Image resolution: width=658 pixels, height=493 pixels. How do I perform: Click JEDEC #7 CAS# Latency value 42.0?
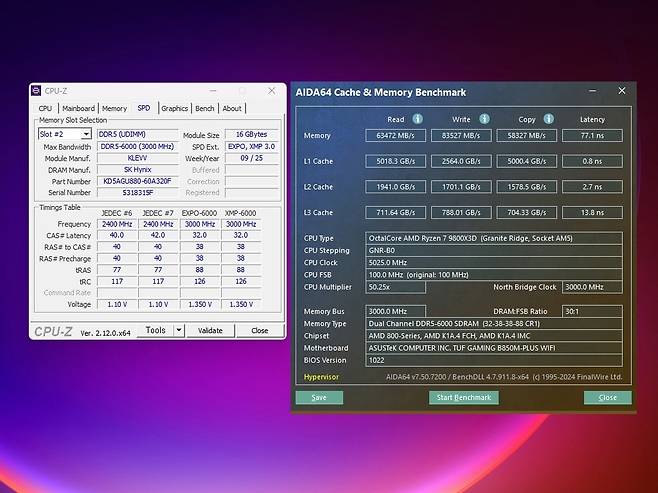point(158,235)
